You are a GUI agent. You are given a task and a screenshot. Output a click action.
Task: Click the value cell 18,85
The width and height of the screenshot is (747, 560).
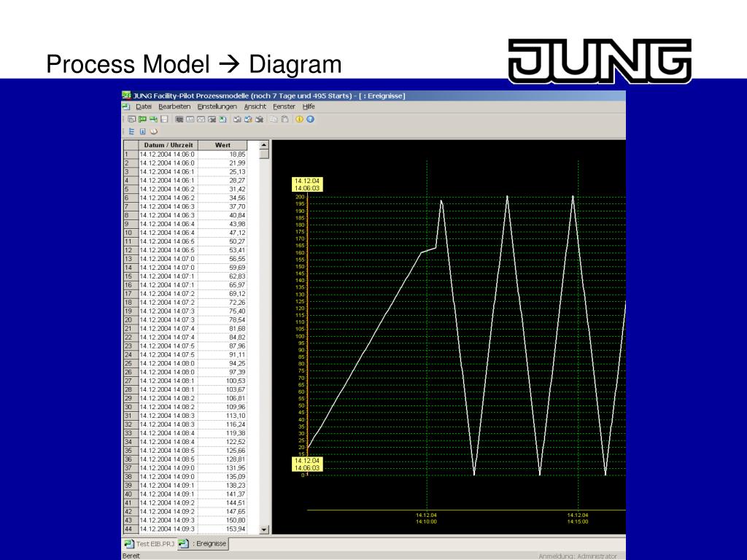point(222,155)
